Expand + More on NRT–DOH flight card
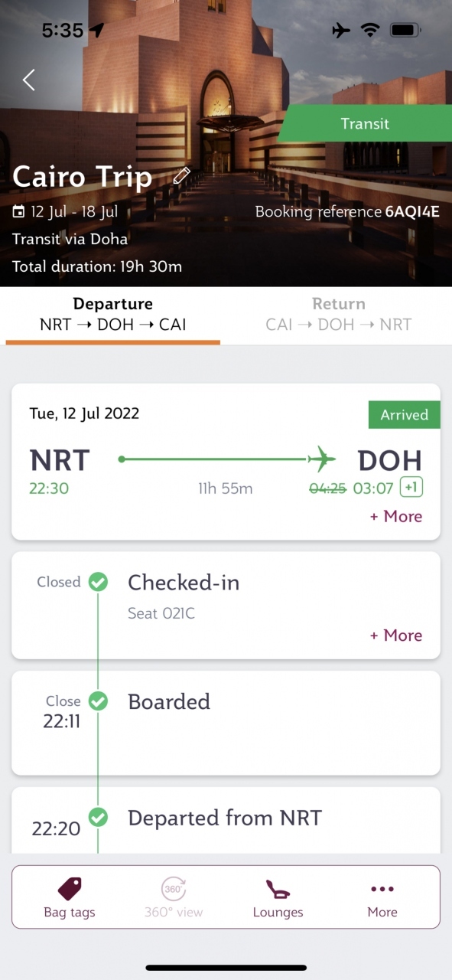The height and width of the screenshot is (980, 452). (x=396, y=516)
